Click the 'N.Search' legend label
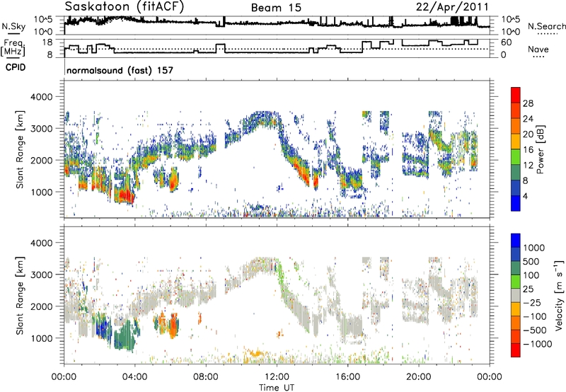The image size is (566, 392). pos(546,26)
